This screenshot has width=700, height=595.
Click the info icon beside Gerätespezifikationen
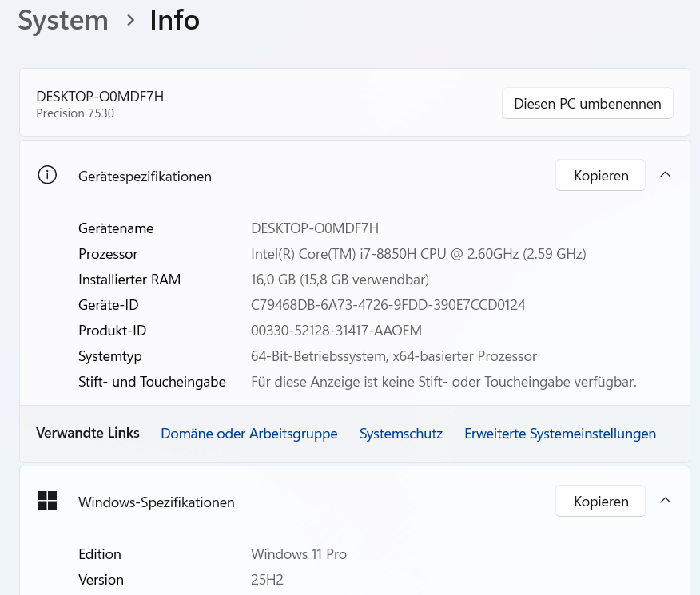coord(47,175)
